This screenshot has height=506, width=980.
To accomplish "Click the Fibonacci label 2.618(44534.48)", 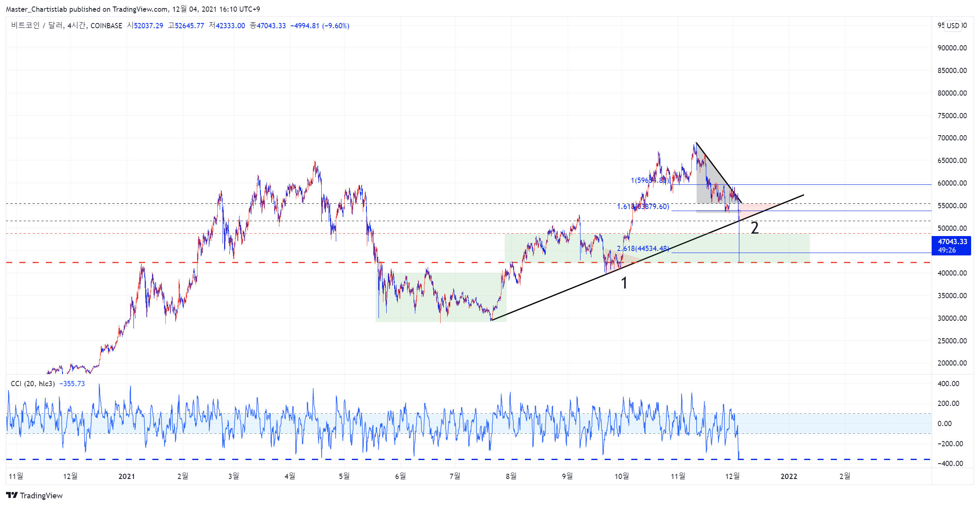I will 643,249.
